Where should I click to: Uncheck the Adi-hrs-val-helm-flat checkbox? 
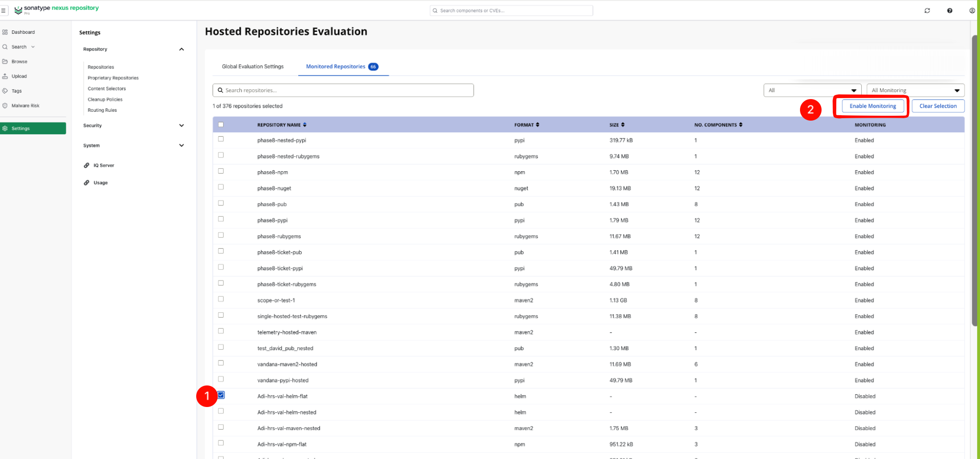coord(221,395)
